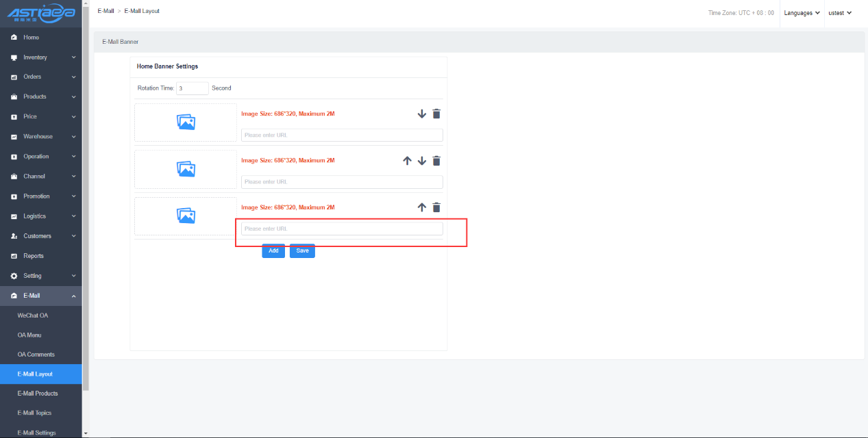Delete the first banner with trash icon
This screenshot has height=438, width=868.
pyautogui.click(x=436, y=114)
